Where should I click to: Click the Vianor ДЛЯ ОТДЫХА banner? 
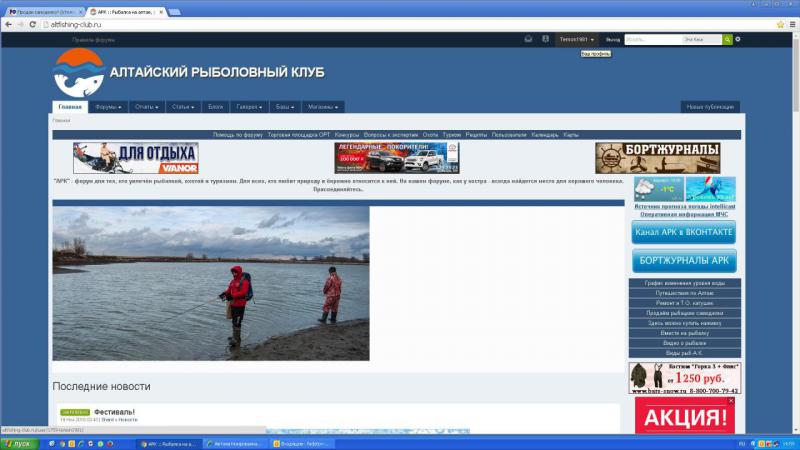click(136, 158)
